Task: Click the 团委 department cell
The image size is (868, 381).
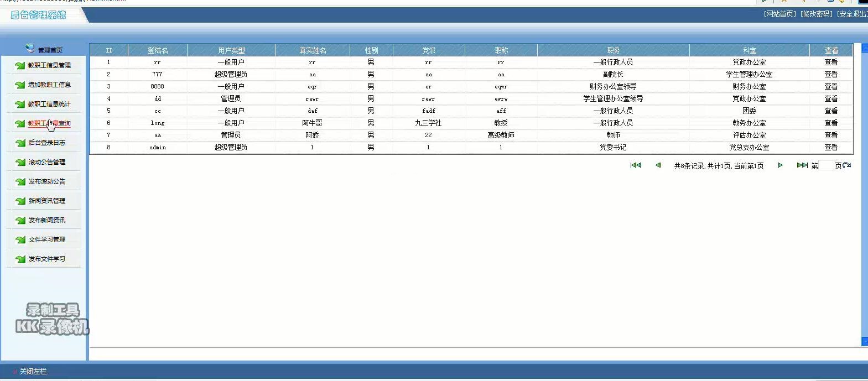Action: coord(749,111)
